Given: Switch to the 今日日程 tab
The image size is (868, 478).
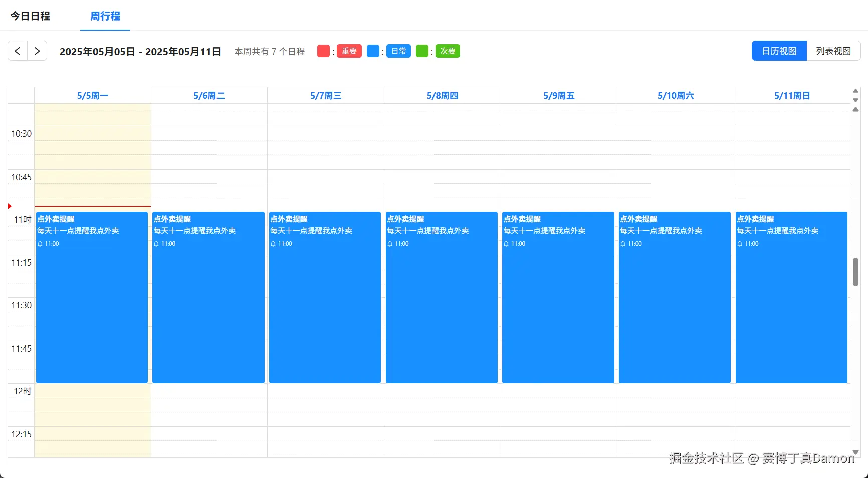Looking at the screenshot, I should pos(30,16).
